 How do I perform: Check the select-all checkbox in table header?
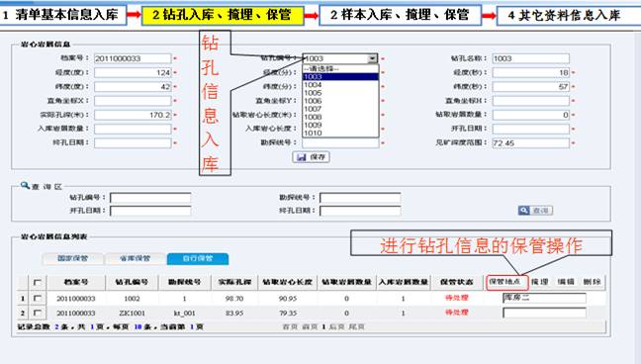[38, 282]
